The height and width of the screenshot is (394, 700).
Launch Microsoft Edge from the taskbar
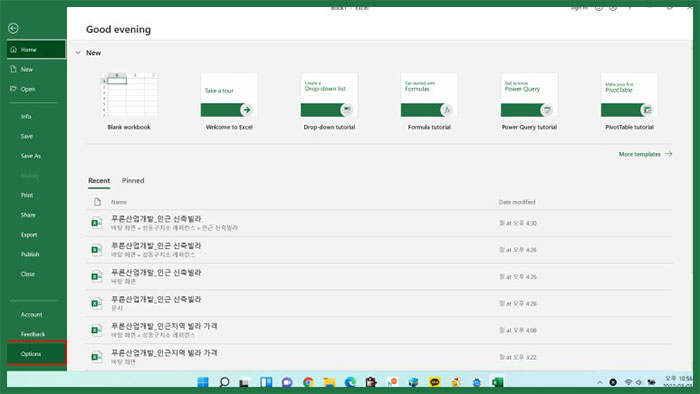(350, 382)
